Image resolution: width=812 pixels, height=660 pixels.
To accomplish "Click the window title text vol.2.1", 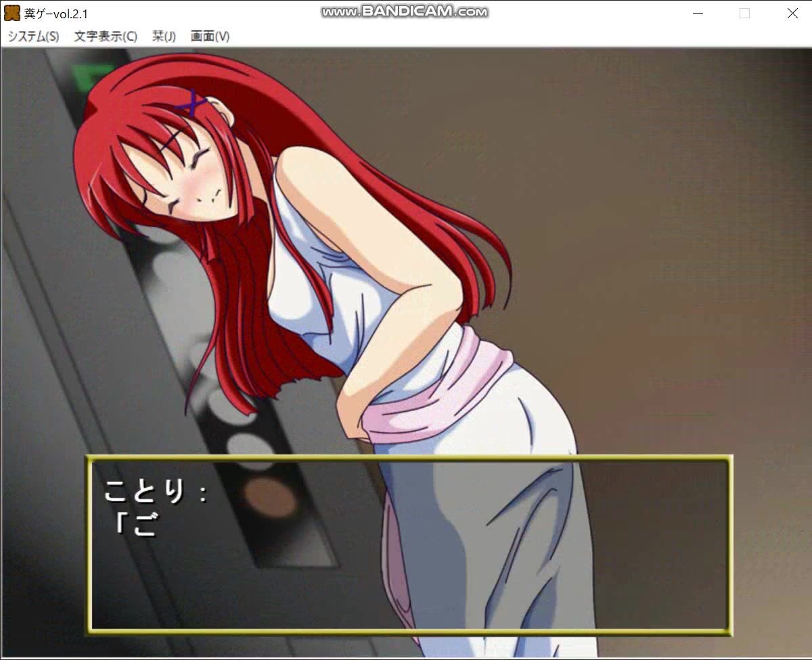I will click(x=56, y=14).
